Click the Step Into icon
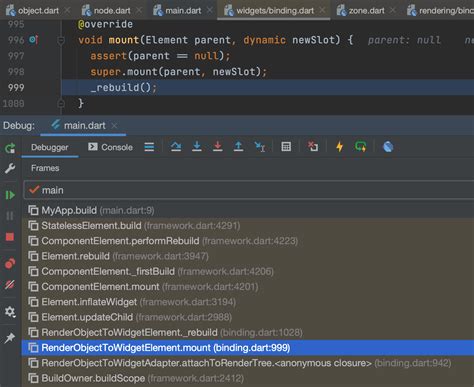474x387 pixels. pos(197,147)
